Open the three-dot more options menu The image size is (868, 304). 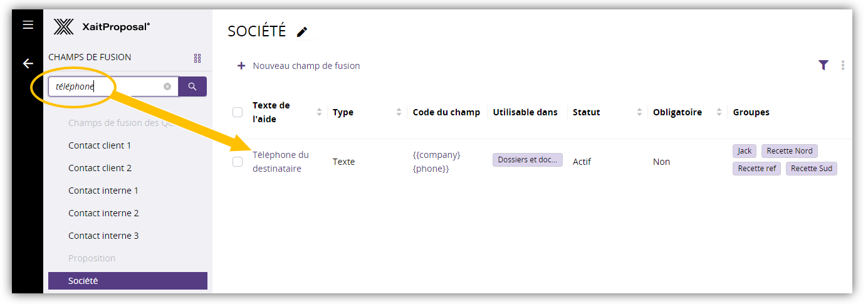843,65
